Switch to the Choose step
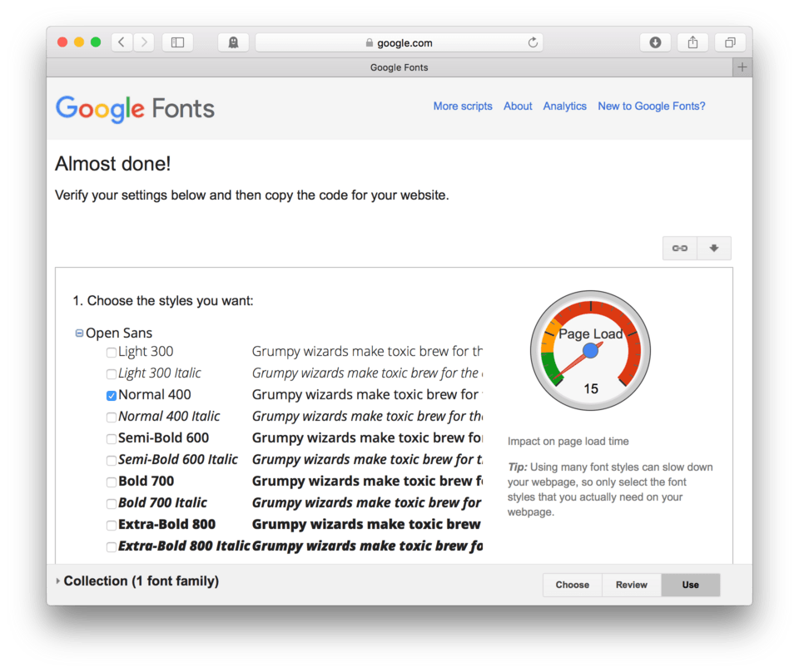 coord(573,585)
